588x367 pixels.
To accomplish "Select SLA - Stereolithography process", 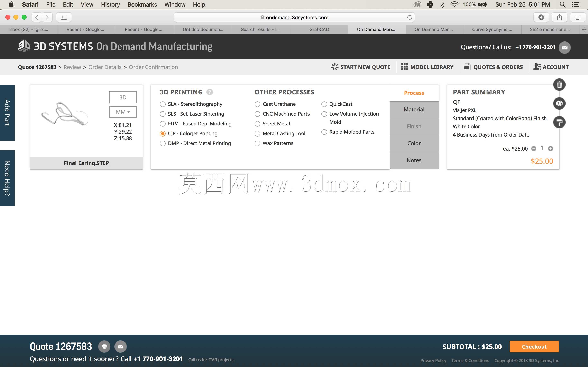I will (163, 104).
